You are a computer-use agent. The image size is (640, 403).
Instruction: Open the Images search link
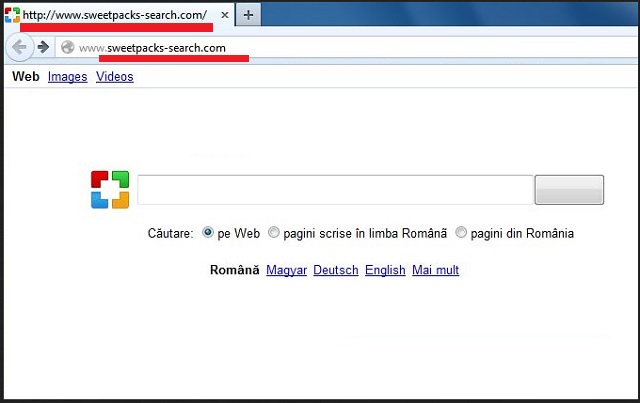click(x=67, y=77)
